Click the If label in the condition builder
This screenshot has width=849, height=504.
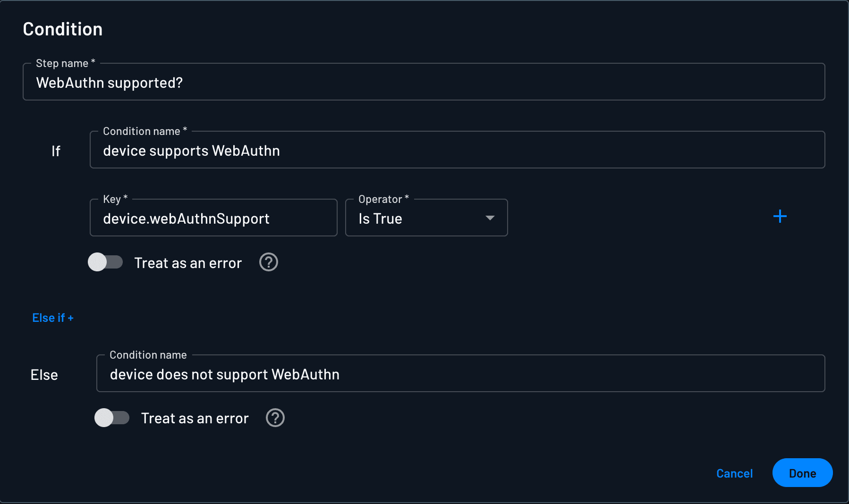pyautogui.click(x=56, y=151)
